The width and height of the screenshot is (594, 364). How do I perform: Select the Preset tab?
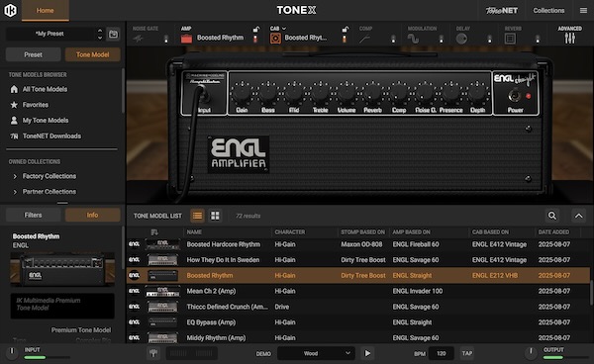tap(34, 54)
